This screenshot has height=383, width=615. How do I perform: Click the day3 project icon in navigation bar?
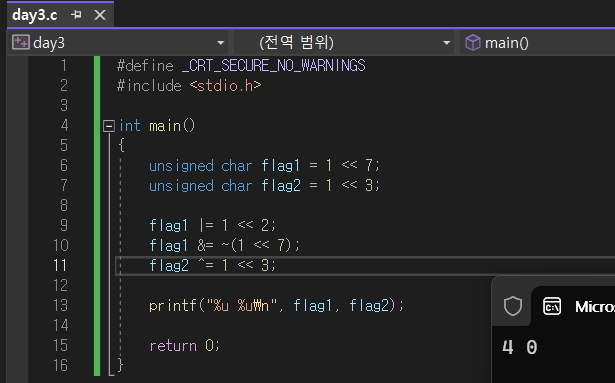click(x=20, y=42)
